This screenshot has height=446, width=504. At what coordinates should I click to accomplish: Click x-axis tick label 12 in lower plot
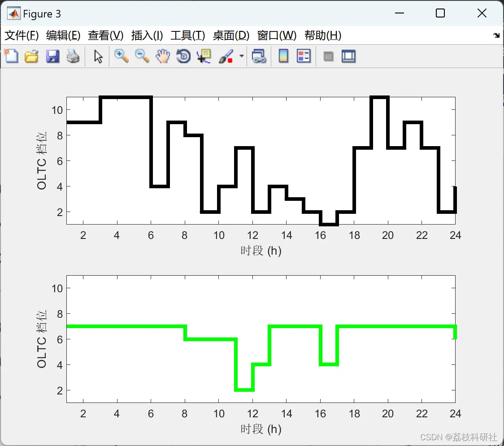[252, 414]
